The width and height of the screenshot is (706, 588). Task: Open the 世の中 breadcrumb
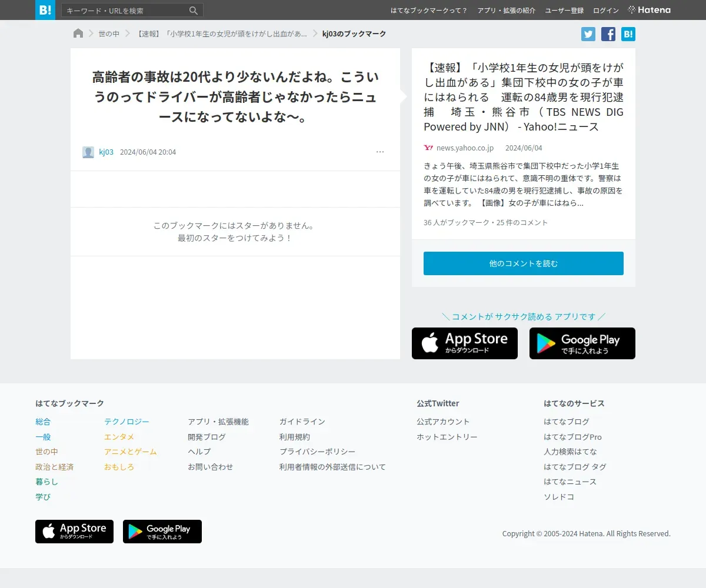[x=109, y=34]
